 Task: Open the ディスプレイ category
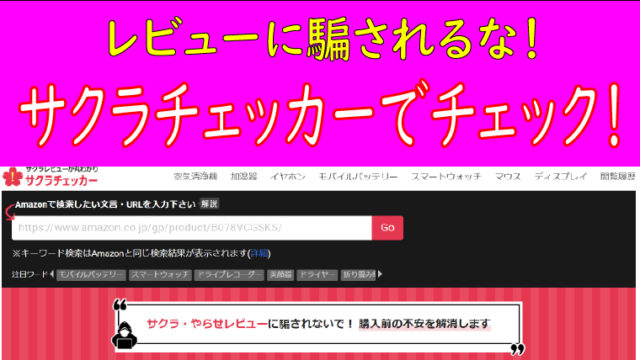(560, 176)
